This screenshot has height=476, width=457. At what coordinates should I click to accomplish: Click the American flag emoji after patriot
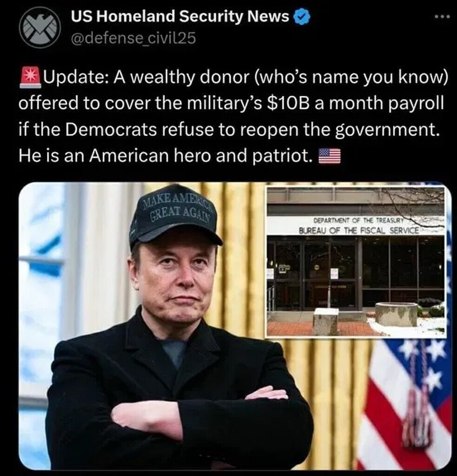point(329,156)
